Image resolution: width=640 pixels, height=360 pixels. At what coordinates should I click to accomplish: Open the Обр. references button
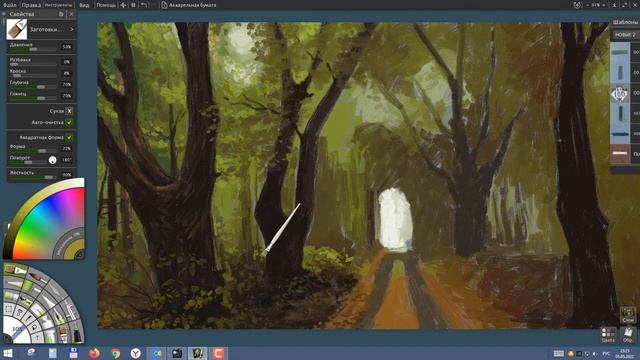[x=628, y=335]
